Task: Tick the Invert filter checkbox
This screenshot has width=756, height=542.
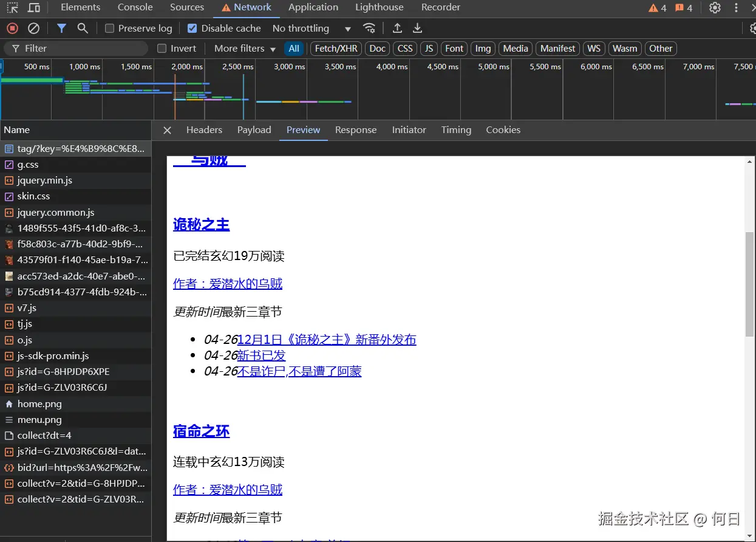Action: click(x=162, y=49)
